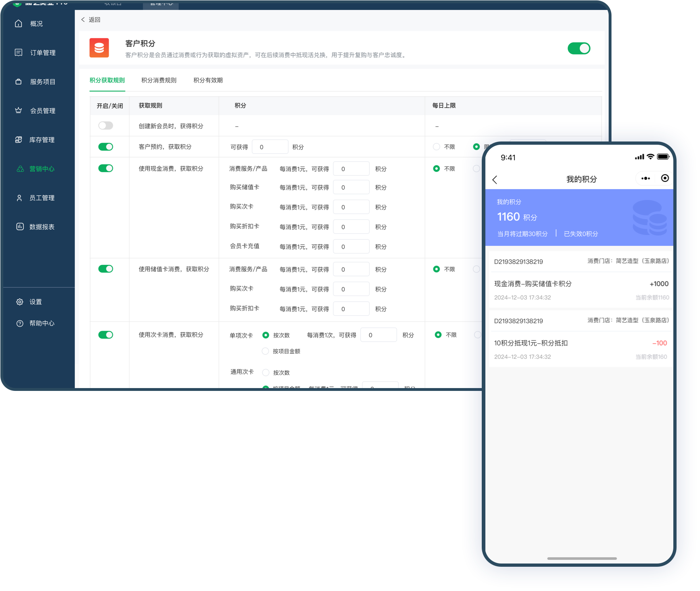Toggle 使用储值卡消费，获取积分 switch
This screenshot has height=591, width=700.
pyautogui.click(x=105, y=269)
